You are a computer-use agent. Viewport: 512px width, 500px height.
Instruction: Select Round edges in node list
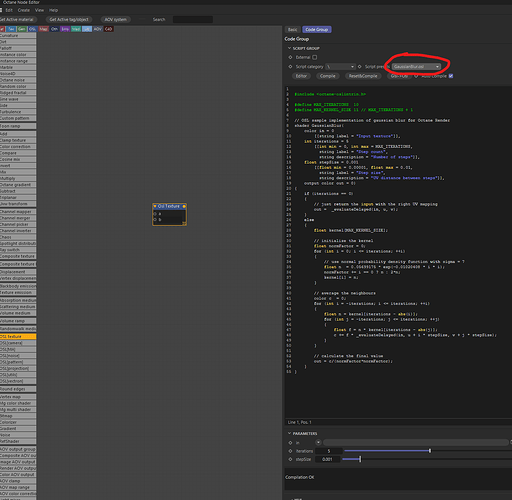[18, 389]
